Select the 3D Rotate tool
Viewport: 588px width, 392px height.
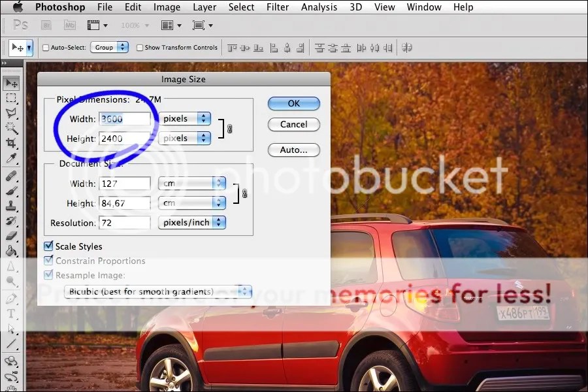[x=11, y=361]
